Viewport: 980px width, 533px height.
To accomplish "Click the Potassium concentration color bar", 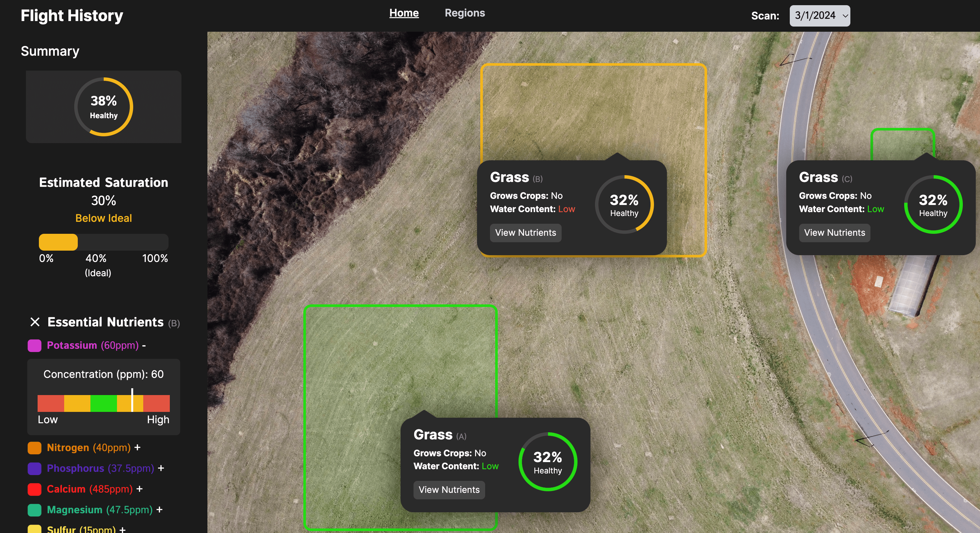I will pos(103,403).
